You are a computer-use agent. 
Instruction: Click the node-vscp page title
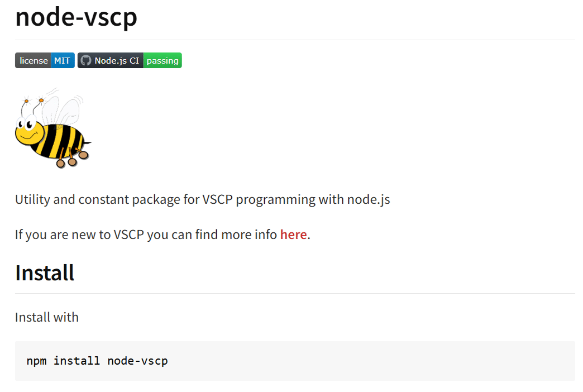tap(76, 17)
